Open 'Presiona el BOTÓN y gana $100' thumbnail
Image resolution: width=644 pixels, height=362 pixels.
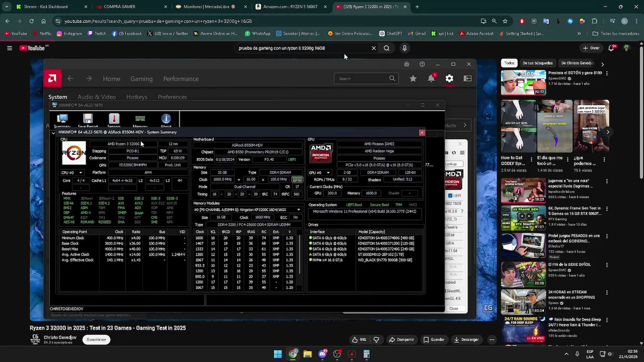coord(523,82)
